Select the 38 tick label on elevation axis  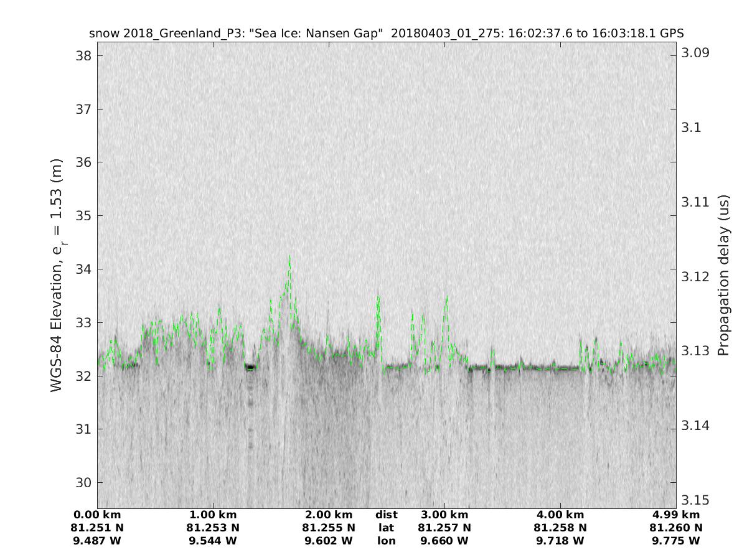click(82, 55)
